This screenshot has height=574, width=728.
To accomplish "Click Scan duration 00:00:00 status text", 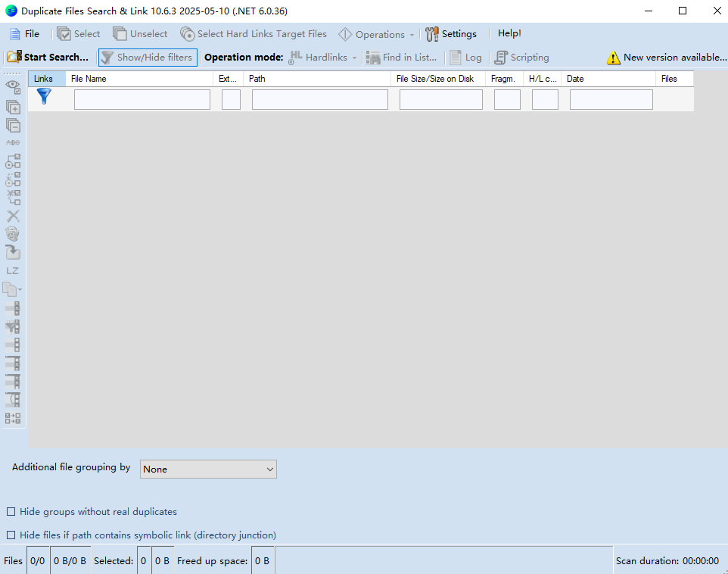I will [x=667, y=561].
